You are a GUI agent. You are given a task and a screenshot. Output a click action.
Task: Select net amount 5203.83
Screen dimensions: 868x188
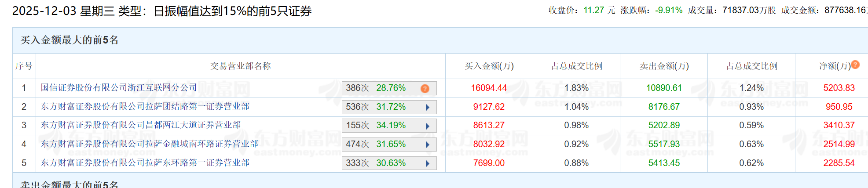pyautogui.click(x=839, y=88)
